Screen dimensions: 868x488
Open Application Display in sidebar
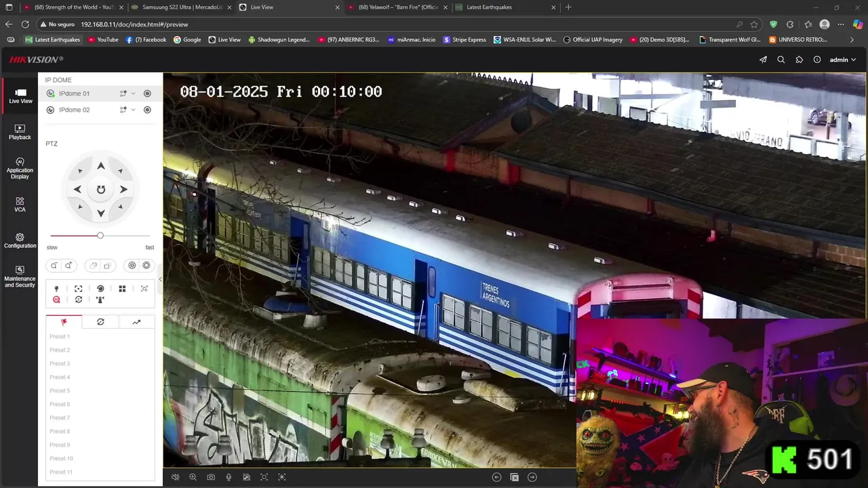point(20,169)
